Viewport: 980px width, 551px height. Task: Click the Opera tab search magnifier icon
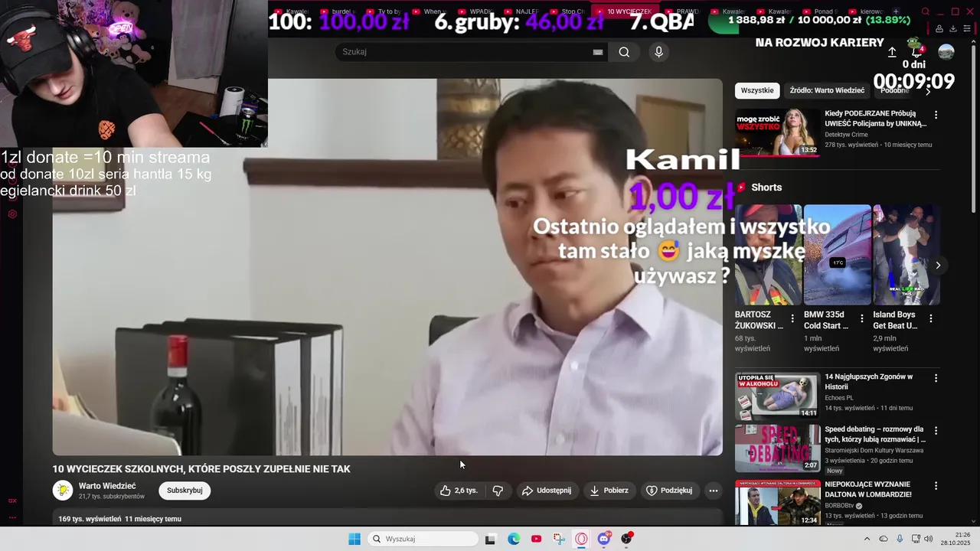(925, 11)
